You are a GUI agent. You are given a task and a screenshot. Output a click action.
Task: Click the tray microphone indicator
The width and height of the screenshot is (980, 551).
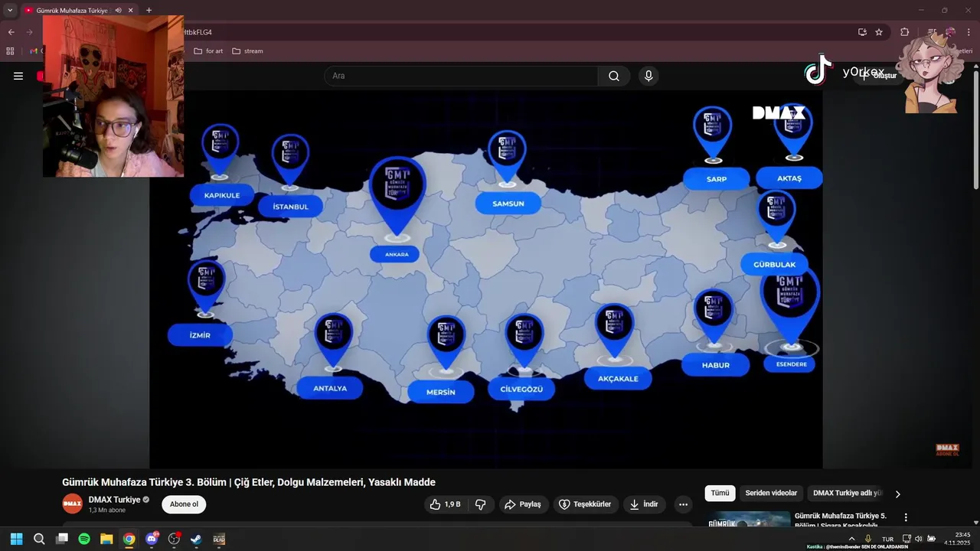[868, 539]
